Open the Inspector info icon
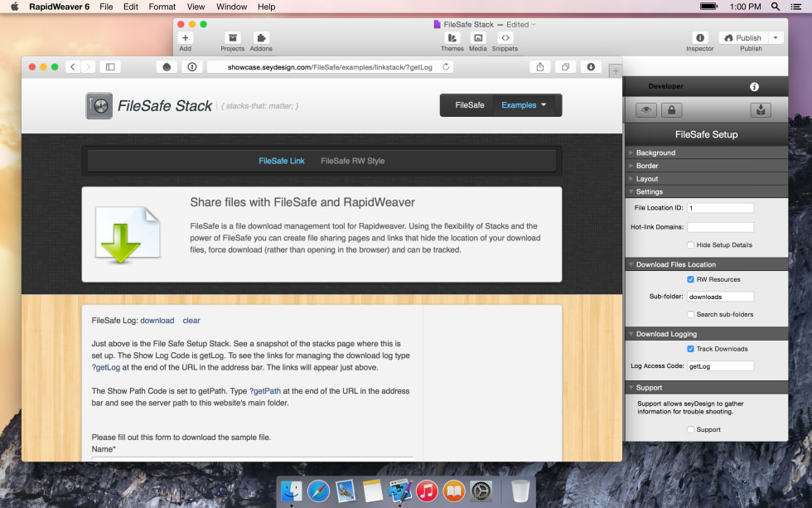This screenshot has height=508, width=812. pos(699,38)
